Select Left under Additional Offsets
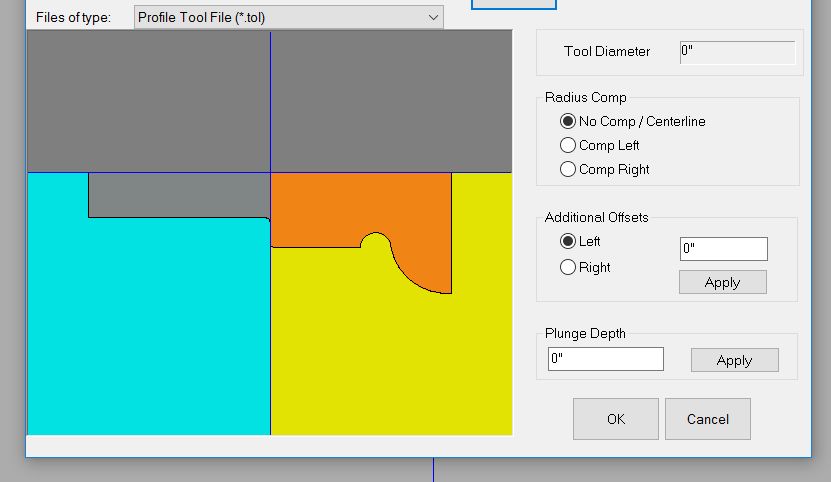Screen dimensions: 831x482 568,241
